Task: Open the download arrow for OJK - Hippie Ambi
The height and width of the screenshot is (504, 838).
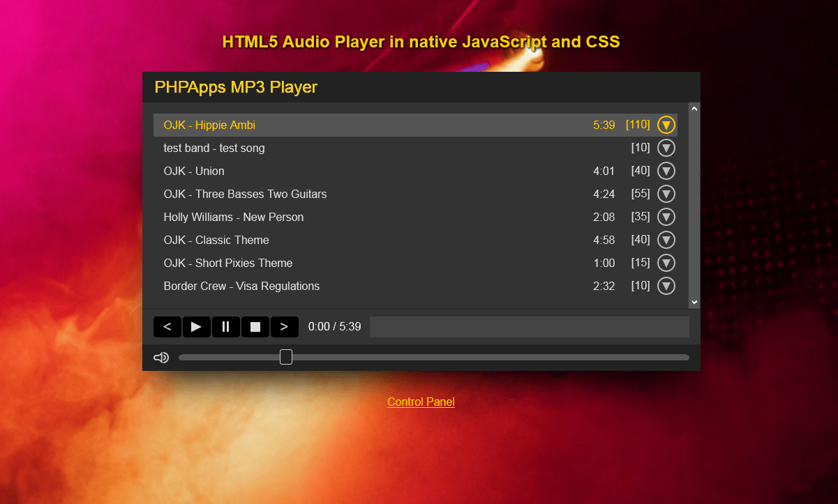Action: pos(666,124)
